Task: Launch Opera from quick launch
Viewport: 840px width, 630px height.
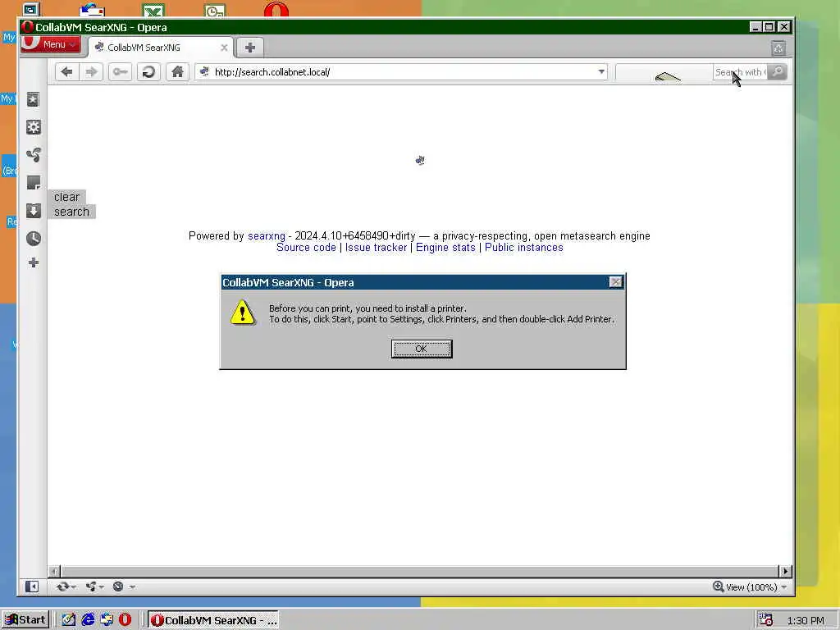Action: pos(126,620)
